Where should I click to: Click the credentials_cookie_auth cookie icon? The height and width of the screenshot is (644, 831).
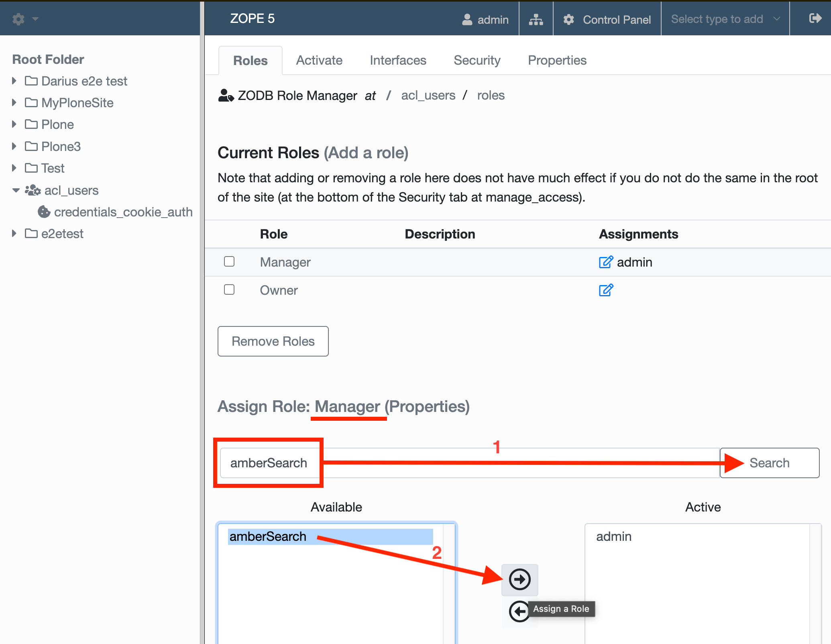44,212
